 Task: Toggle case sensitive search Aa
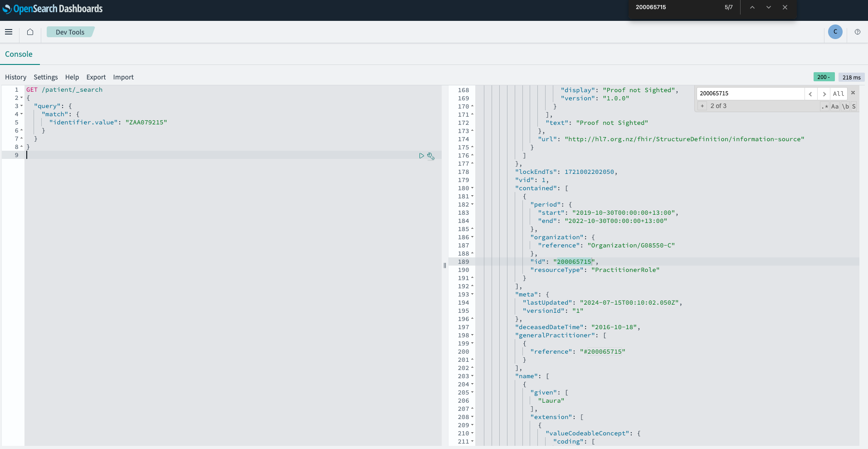[835, 106]
